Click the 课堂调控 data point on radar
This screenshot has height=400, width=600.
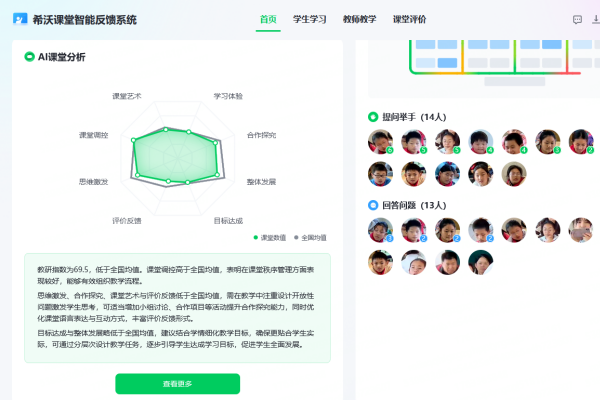tap(134, 140)
